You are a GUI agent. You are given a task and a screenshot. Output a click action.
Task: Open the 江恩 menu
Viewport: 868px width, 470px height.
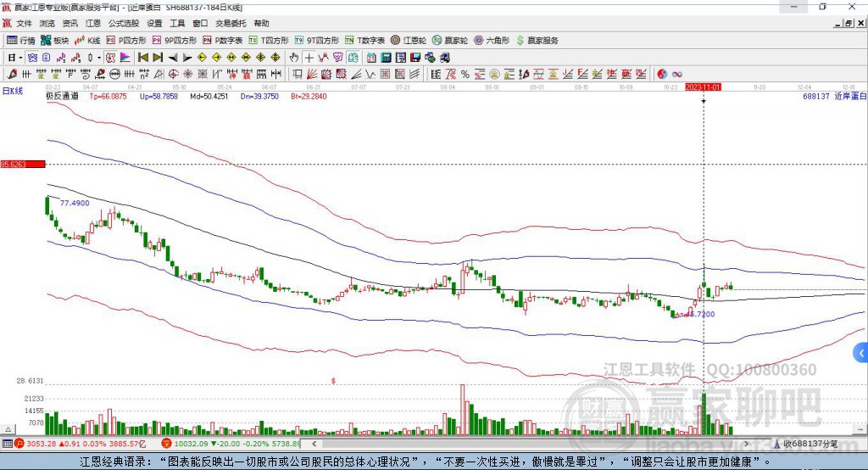pyautogui.click(x=93, y=23)
